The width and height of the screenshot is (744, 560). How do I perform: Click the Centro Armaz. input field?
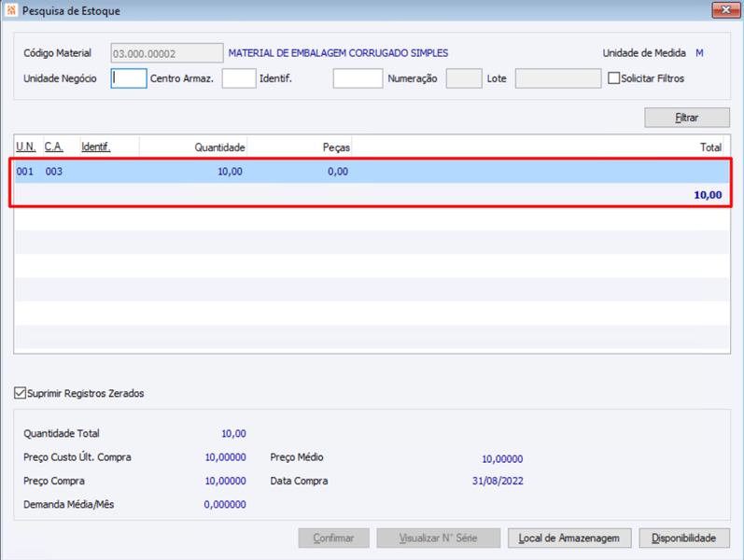[239, 78]
